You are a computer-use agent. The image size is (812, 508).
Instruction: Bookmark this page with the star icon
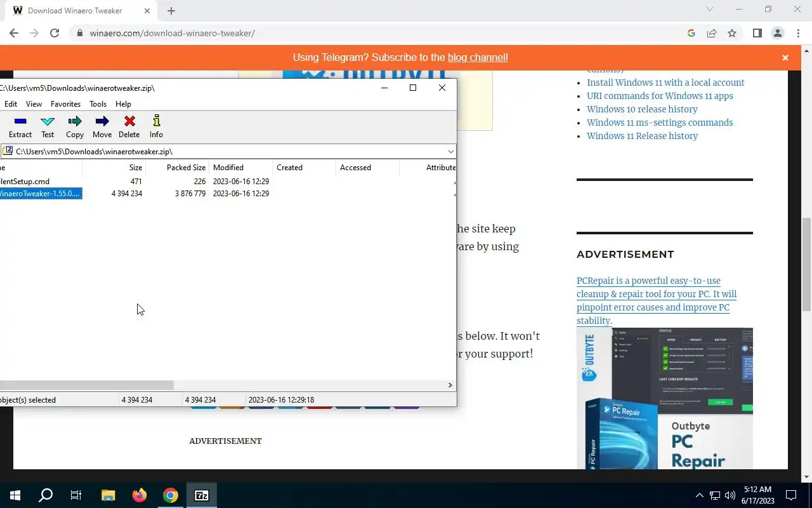pyautogui.click(x=732, y=33)
